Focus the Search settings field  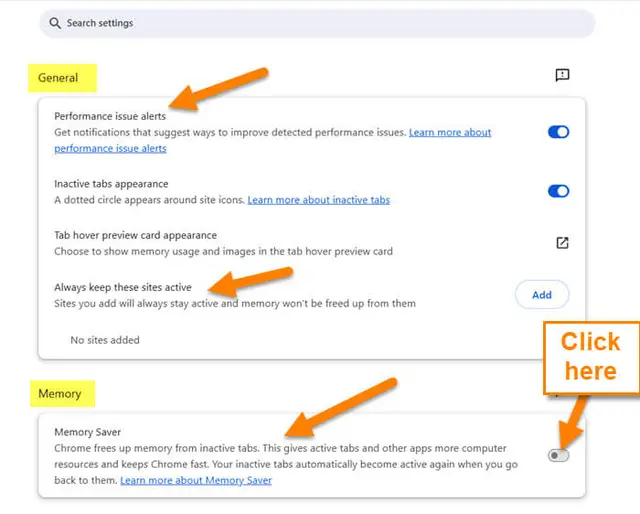pyautogui.click(x=317, y=23)
